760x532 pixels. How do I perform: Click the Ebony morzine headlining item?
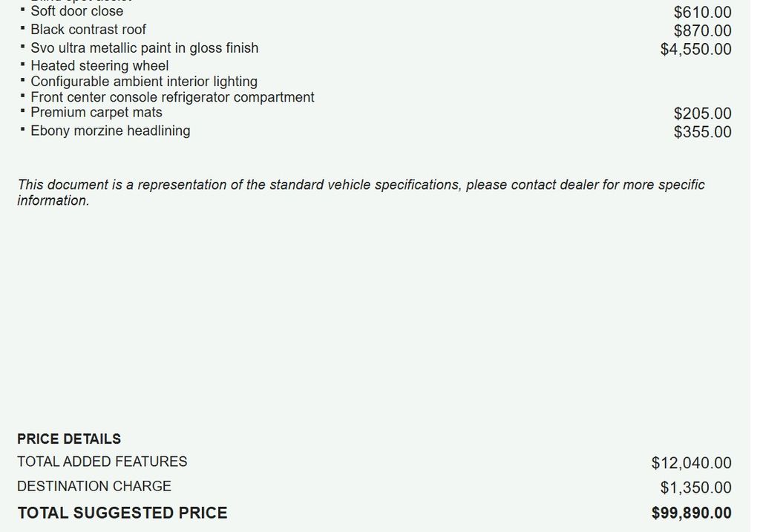coord(111,131)
